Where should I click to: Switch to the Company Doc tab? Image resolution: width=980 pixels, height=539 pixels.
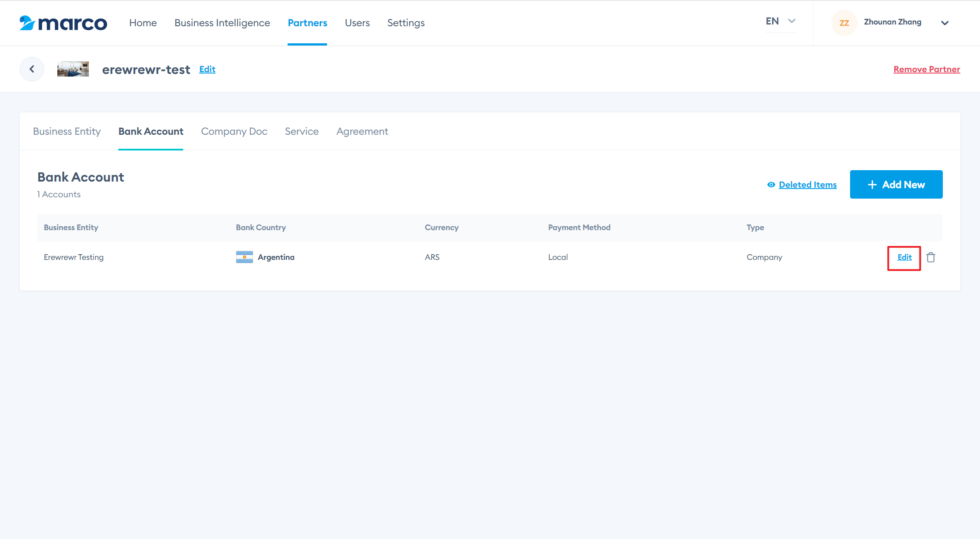[x=234, y=131]
